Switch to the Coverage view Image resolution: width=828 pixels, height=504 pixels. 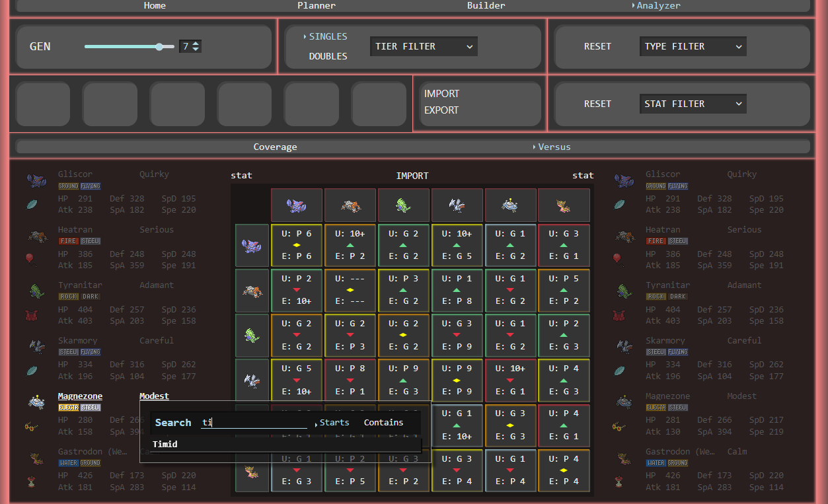[275, 147]
